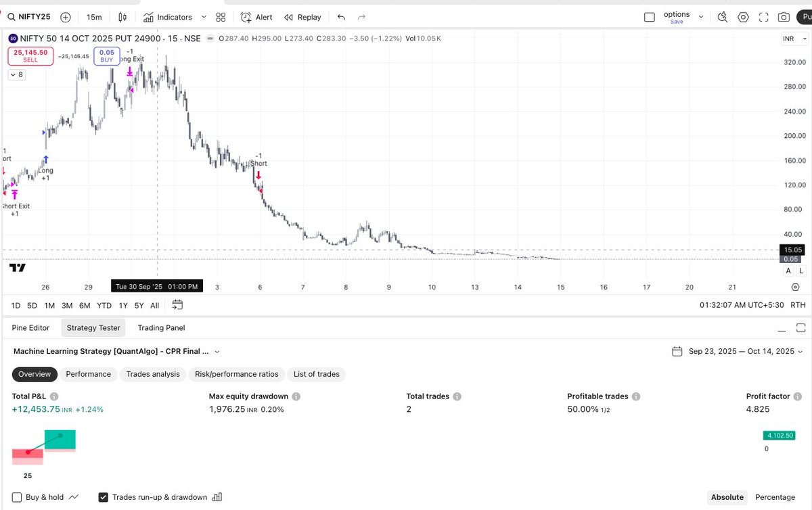Screen dimensions: 812x510
Task: Enable the Buy & hold checkbox
Action: click(16, 497)
